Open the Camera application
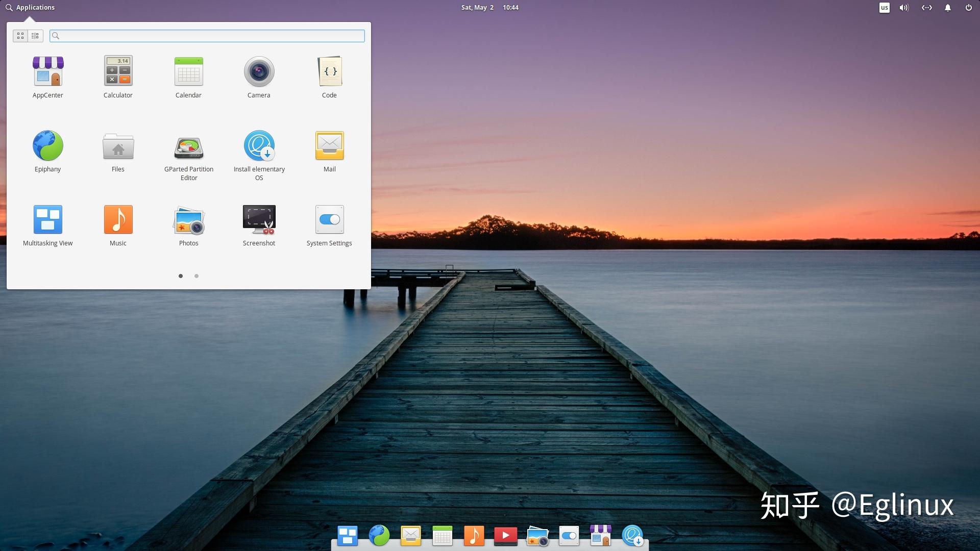The width and height of the screenshot is (980, 551). tap(259, 71)
